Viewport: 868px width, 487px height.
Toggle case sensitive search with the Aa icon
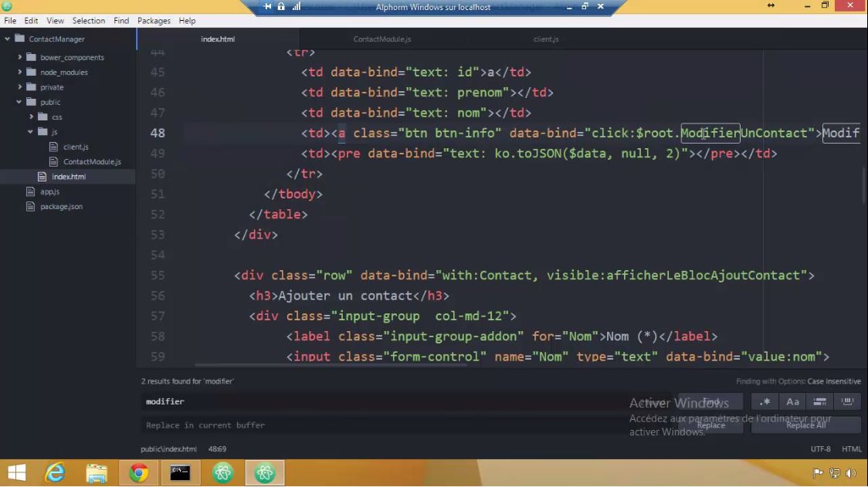(x=792, y=401)
